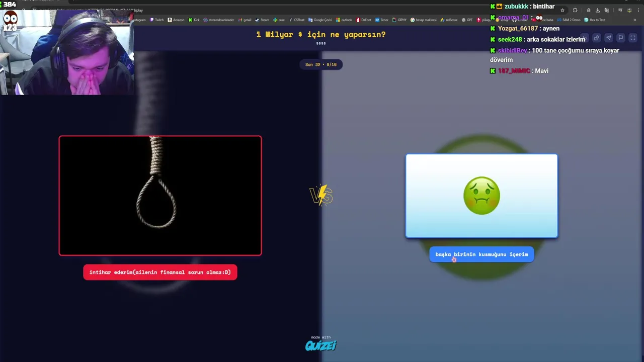Open the Tenor bookmark

381,20
